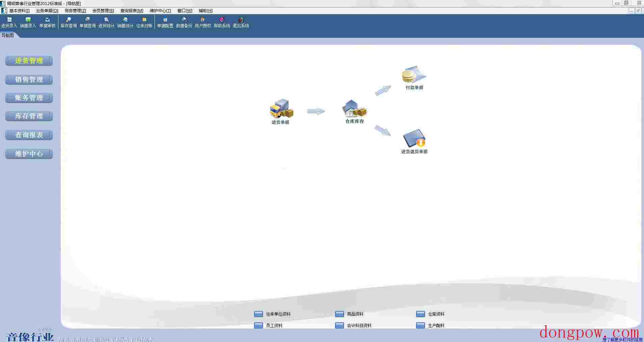Click the 生产配料 icon
This screenshot has height=342, width=644.
tap(420, 325)
